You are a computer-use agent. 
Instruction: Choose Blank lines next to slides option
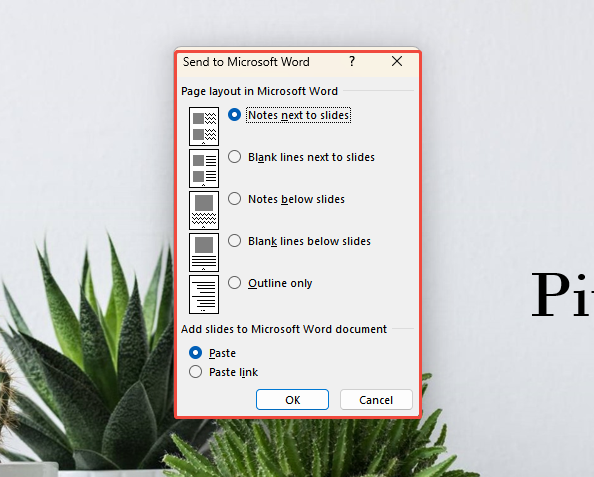pyautogui.click(x=234, y=157)
